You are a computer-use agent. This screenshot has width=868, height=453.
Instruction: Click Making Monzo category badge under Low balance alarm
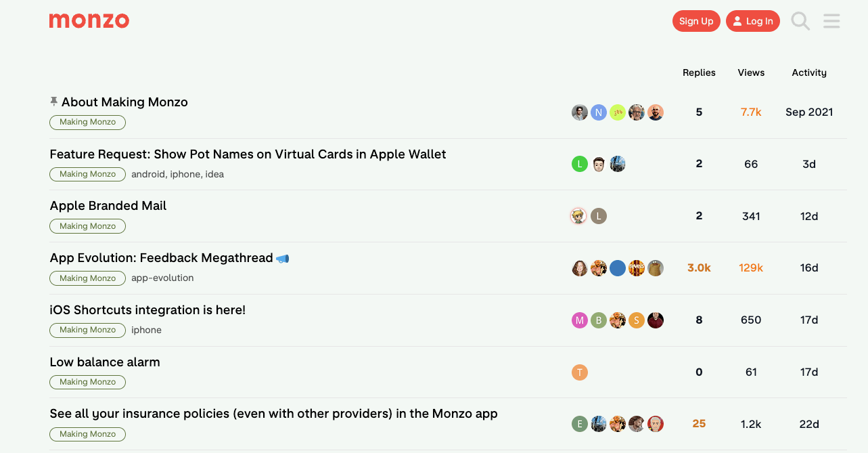pos(87,382)
